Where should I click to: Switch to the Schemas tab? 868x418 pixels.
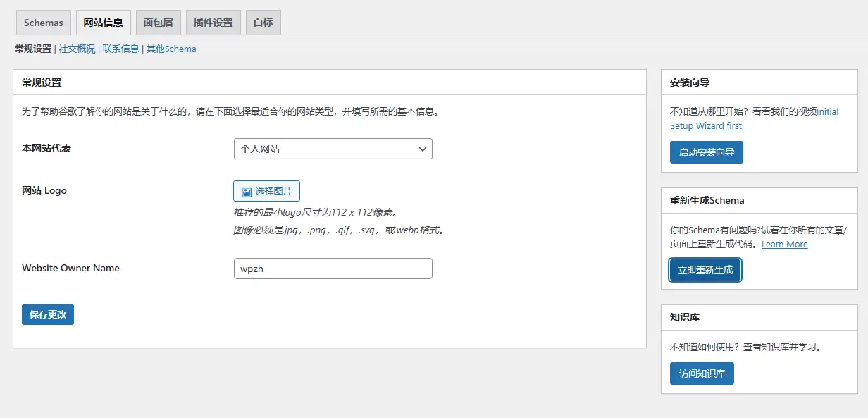point(42,22)
